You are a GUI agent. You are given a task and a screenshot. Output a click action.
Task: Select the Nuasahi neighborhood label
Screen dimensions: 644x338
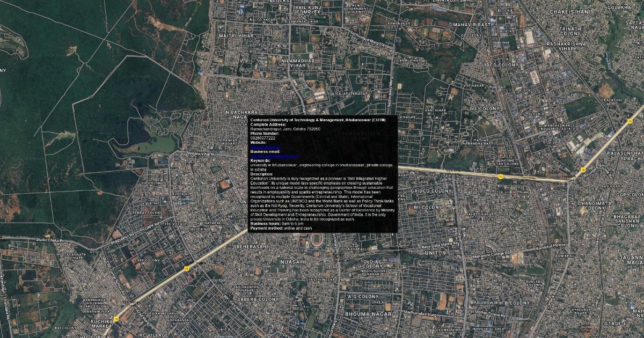[x=293, y=262]
